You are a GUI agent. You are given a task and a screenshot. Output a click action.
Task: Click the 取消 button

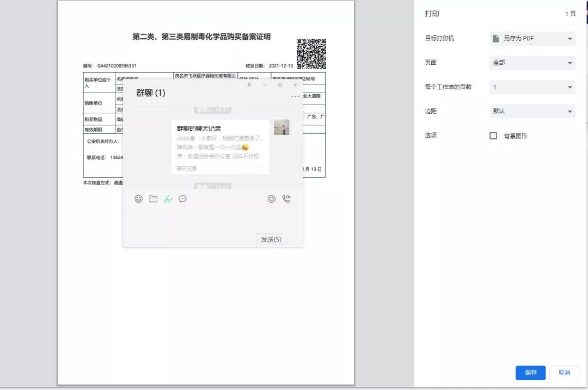564,373
